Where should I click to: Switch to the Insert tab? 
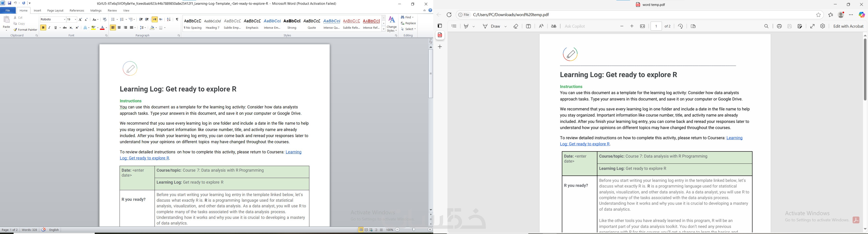(x=37, y=11)
